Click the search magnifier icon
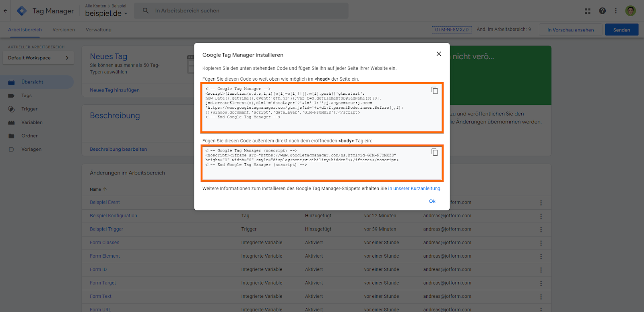This screenshot has height=312, width=644. pyautogui.click(x=146, y=11)
